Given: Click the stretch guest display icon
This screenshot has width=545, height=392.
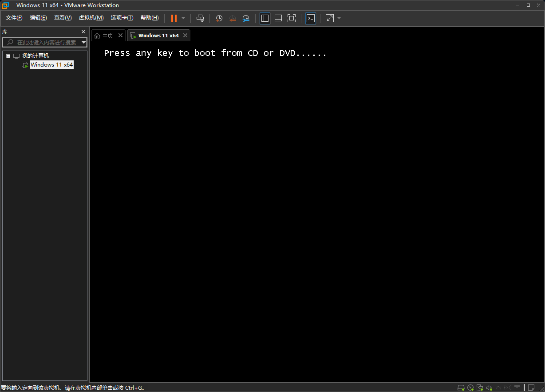Looking at the screenshot, I should pyautogui.click(x=330, y=18).
